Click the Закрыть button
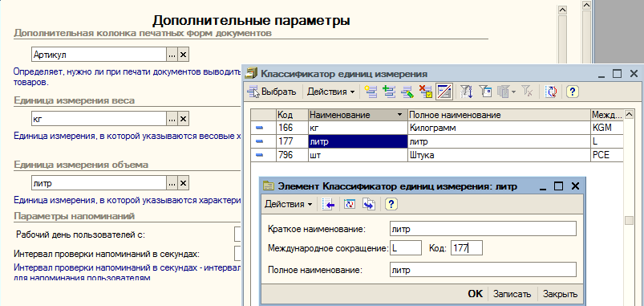Screen dimensions: 644x306 coord(561,294)
